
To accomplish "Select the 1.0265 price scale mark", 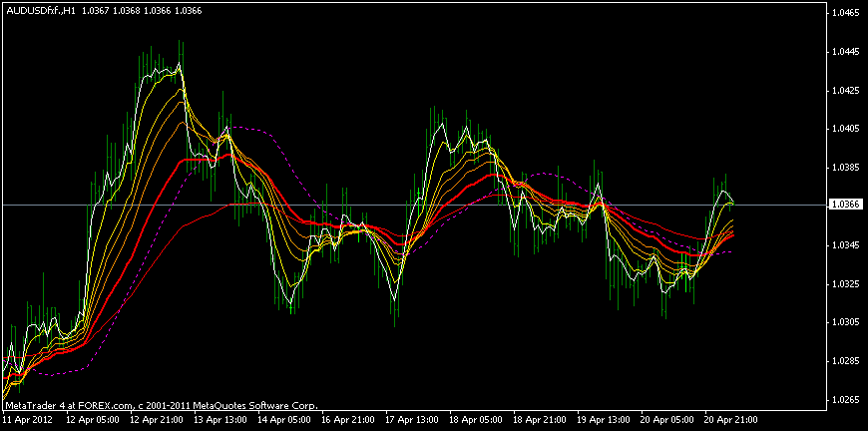I will click(x=845, y=400).
